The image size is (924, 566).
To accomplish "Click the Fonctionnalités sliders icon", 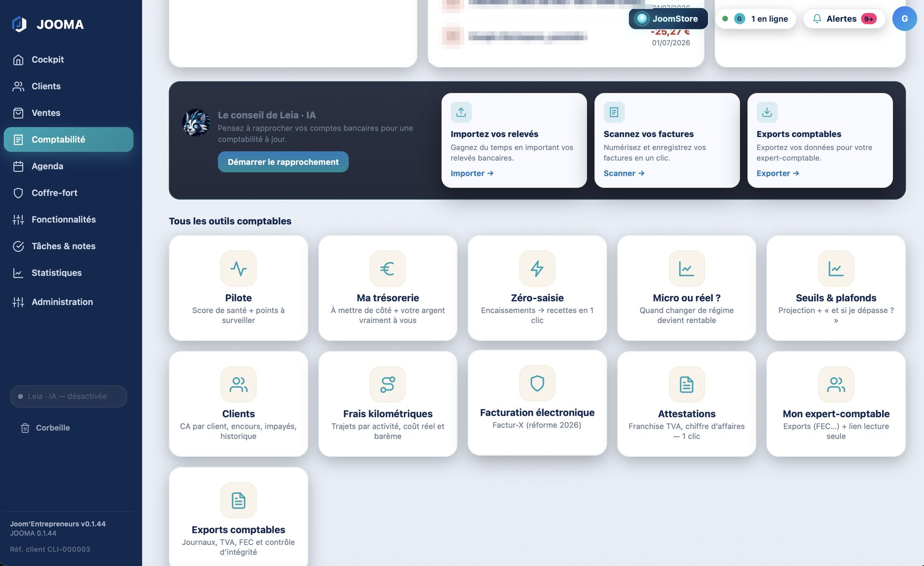I will pos(18,220).
